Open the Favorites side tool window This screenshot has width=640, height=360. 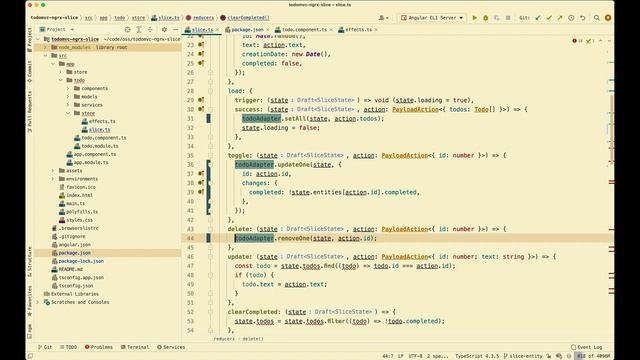point(29,302)
